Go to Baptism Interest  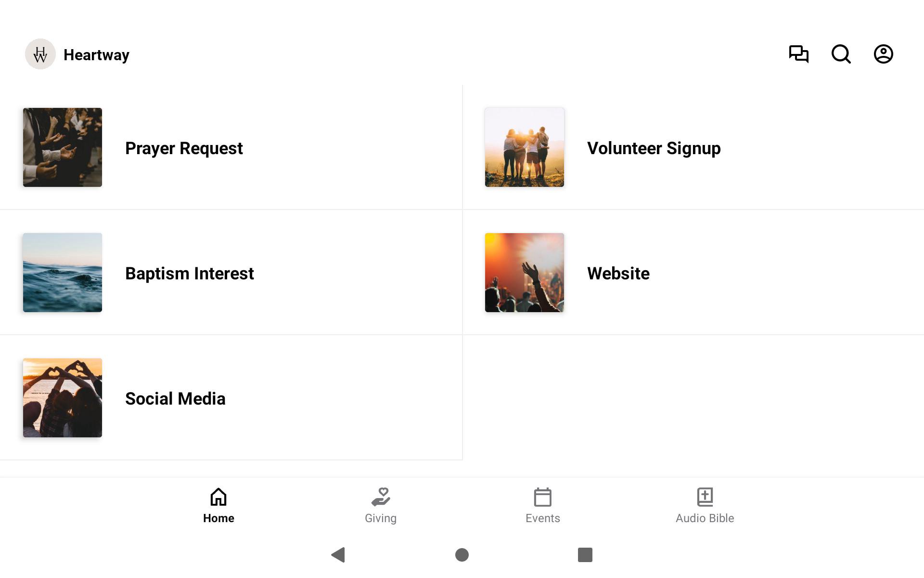coord(189,274)
